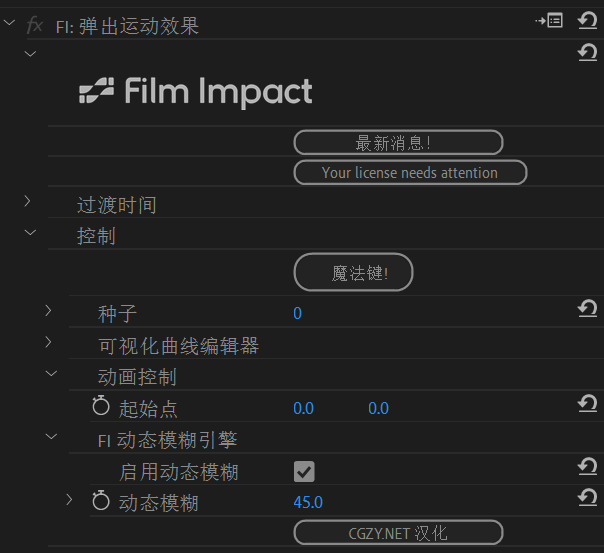Collapse the 动画控制 group
Image resolution: width=604 pixels, height=553 pixels.
tap(50, 374)
